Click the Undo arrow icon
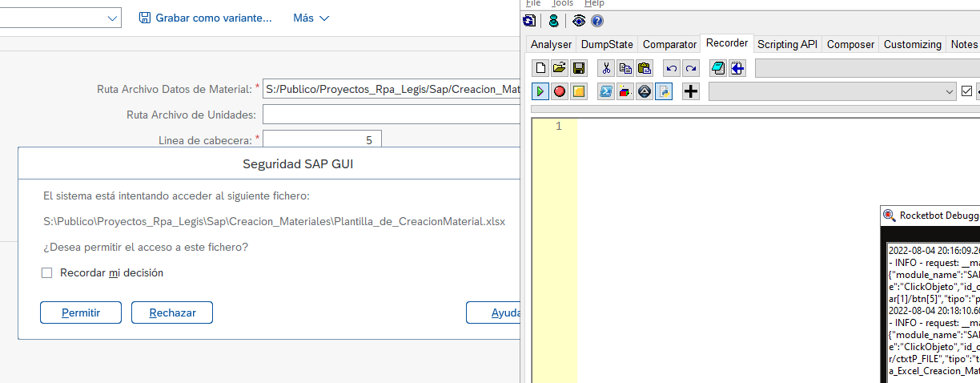Image resolution: width=980 pixels, height=383 pixels. [x=672, y=68]
